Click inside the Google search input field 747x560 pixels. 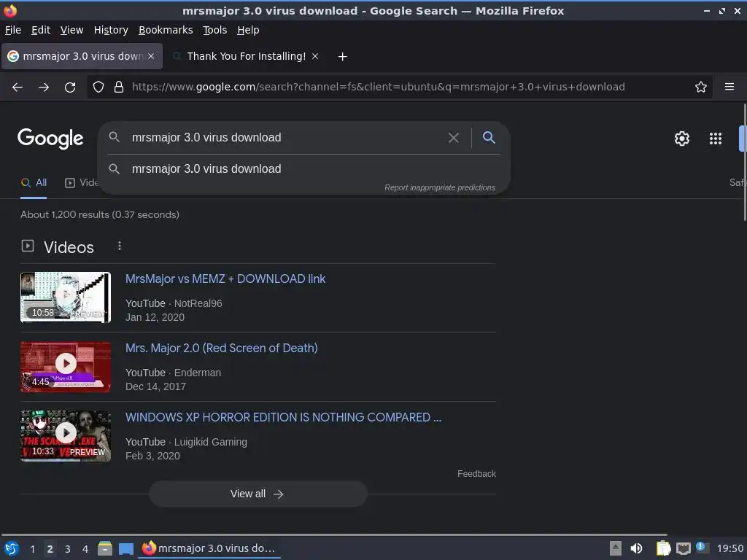coord(286,138)
